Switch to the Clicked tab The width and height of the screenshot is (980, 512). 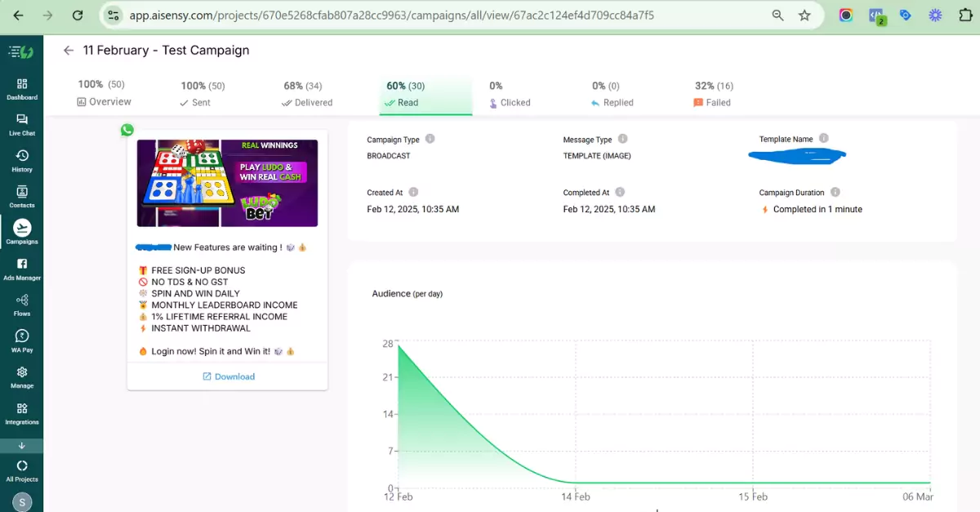click(510, 94)
